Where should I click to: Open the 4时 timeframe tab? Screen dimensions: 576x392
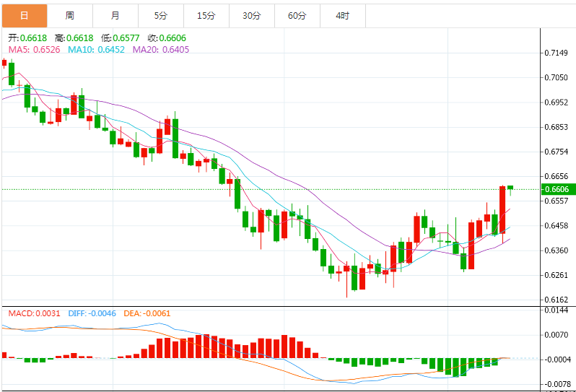click(x=343, y=16)
